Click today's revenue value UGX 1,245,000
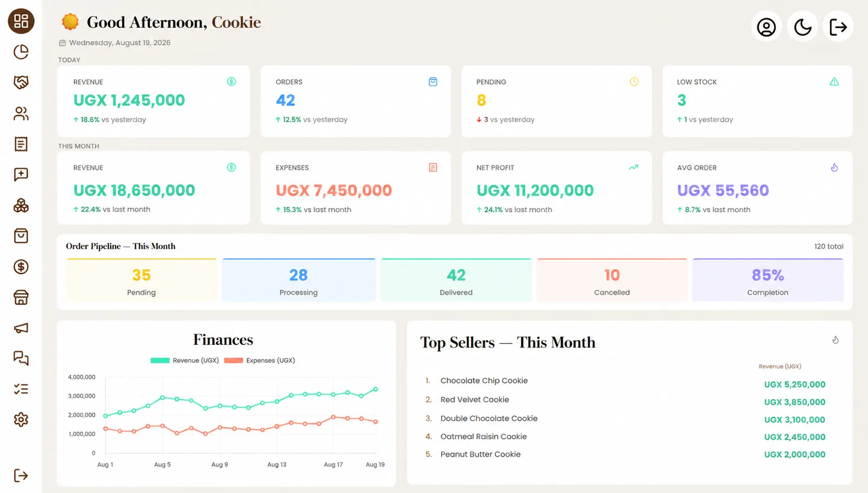This screenshot has width=868, height=493. (129, 100)
